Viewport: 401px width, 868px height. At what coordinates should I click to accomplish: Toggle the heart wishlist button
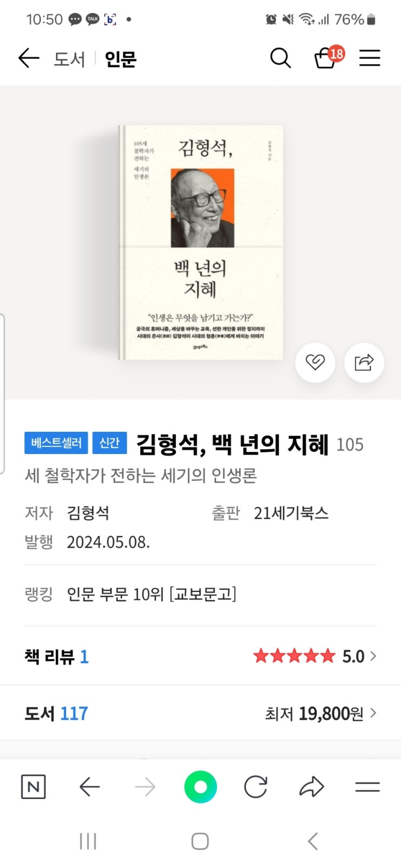[315, 362]
